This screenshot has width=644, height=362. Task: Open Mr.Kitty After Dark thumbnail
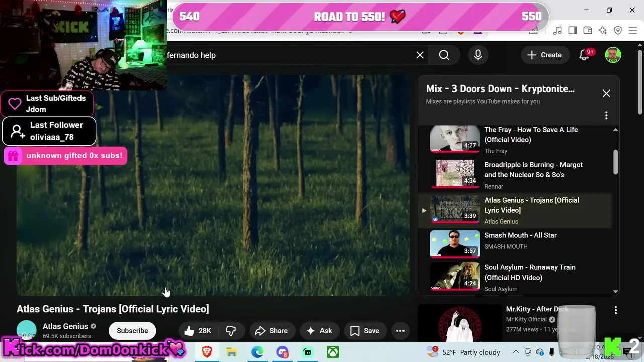[460, 323]
